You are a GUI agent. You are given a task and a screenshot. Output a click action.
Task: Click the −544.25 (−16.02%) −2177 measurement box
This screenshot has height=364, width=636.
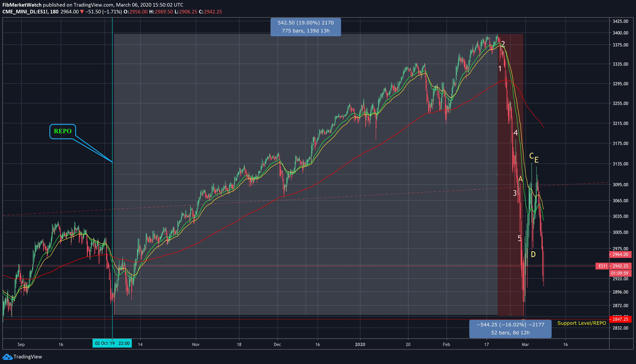[x=510, y=329]
